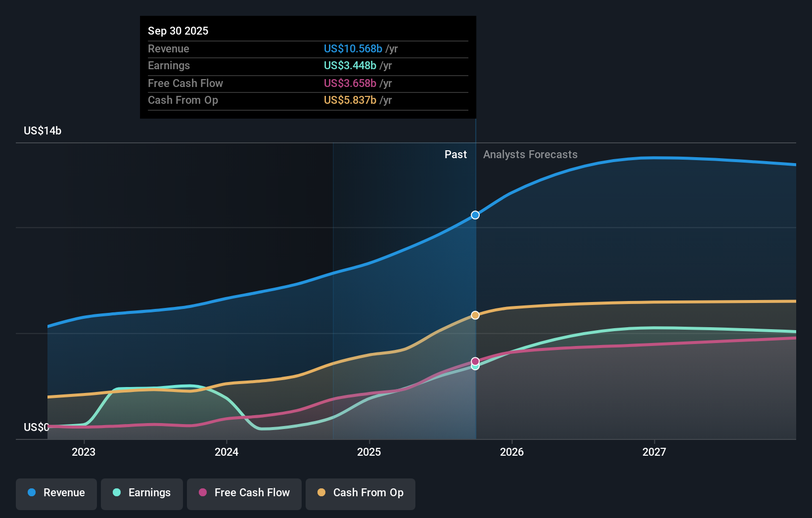The image size is (812, 518).
Task: Click the blue Revenue dot icon
Action: click(x=31, y=493)
